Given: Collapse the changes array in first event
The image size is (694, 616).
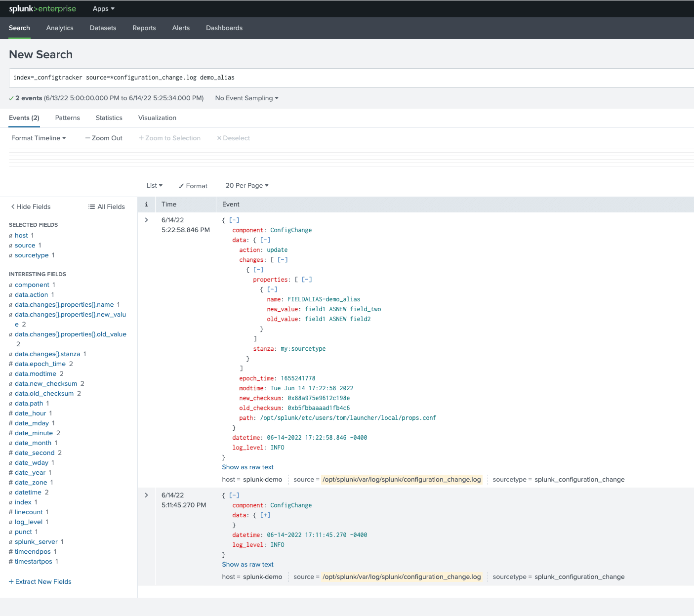Looking at the screenshot, I should click(x=283, y=260).
